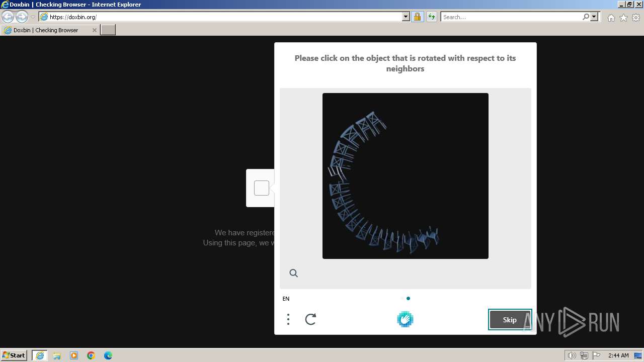Click the doxbin.org address bar field
Viewport: 644px width, 362px height.
click(220, 17)
